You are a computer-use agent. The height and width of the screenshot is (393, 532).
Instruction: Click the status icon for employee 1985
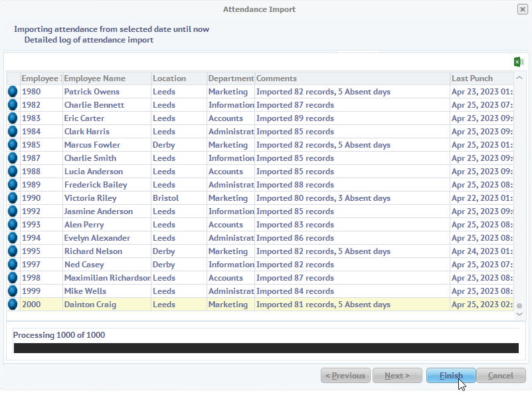[x=13, y=145]
